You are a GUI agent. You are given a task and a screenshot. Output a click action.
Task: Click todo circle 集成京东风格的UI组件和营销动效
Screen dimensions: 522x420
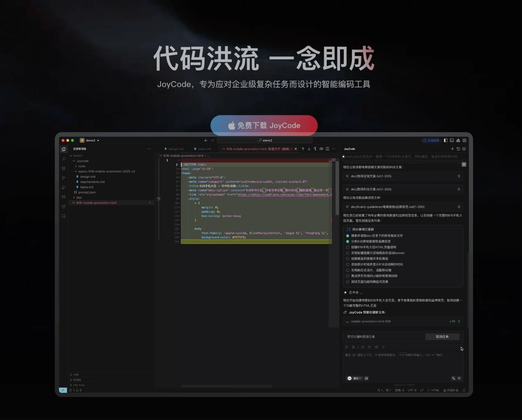point(348,276)
